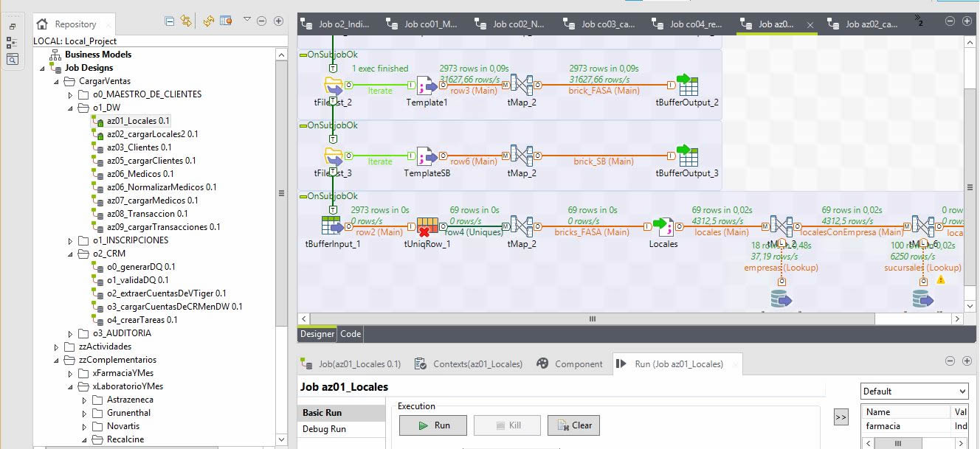
Task: Collapse all in Repository toolbar
Action: click(x=170, y=21)
